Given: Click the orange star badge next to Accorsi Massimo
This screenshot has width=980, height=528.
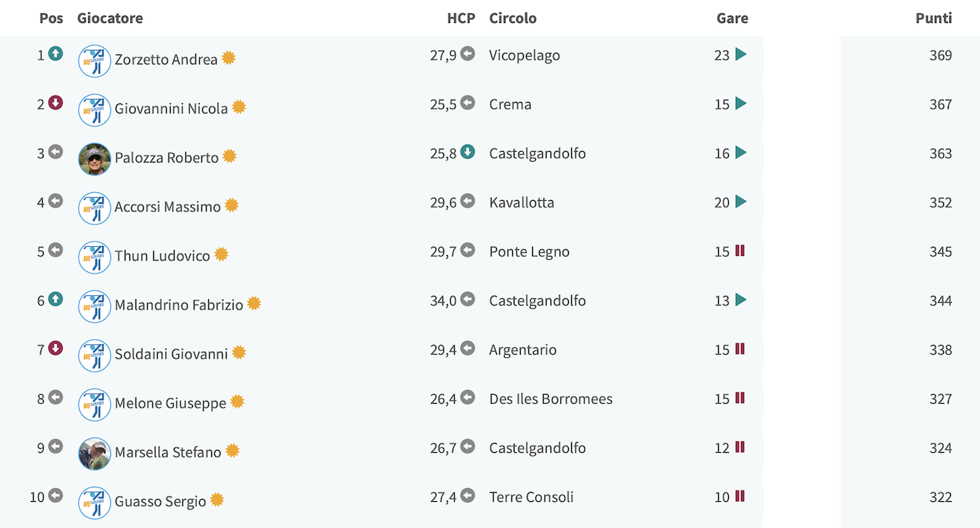Looking at the screenshot, I should 231,205.
